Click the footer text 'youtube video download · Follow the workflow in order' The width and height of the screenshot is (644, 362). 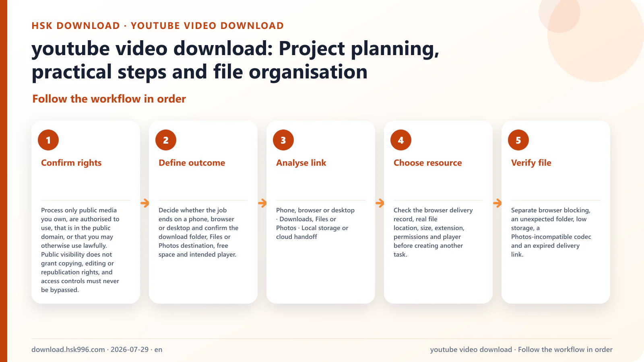click(521, 350)
